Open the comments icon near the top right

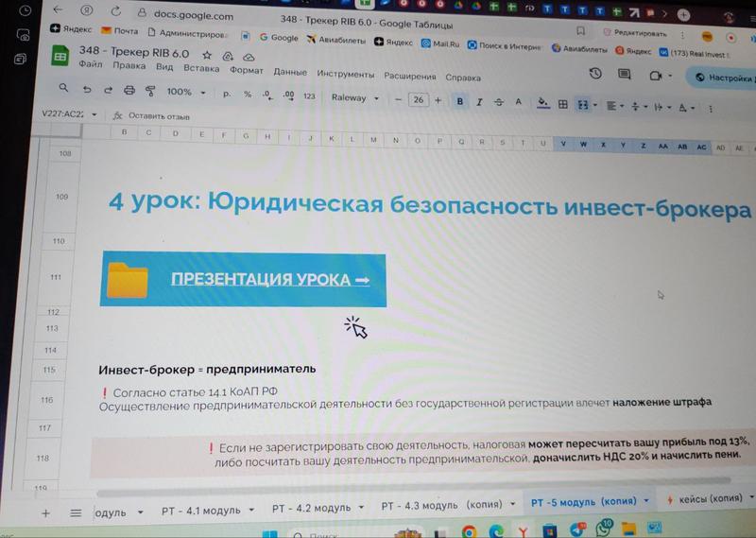point(623,76)
